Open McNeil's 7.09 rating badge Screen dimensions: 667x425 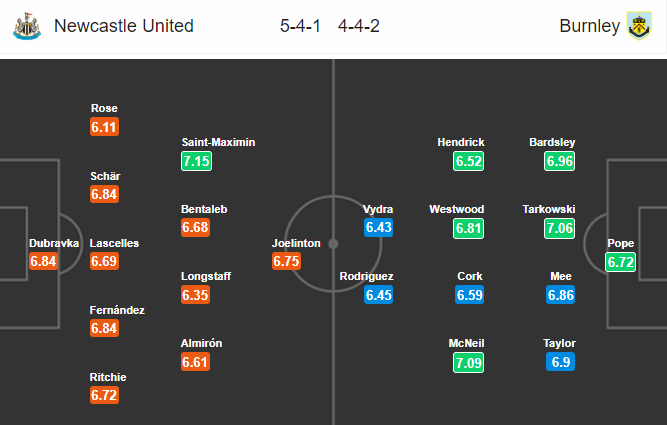pyautogui.click(x=468, y=362)
